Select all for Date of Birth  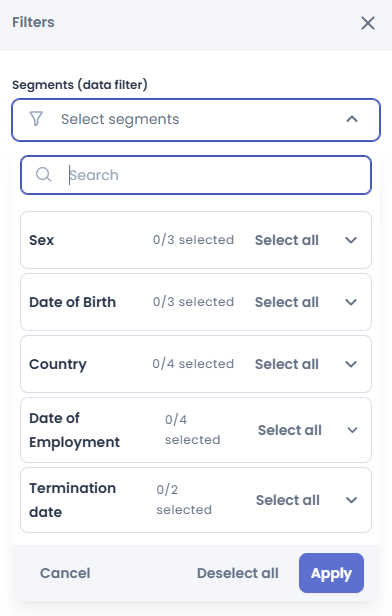click(287, 302)
